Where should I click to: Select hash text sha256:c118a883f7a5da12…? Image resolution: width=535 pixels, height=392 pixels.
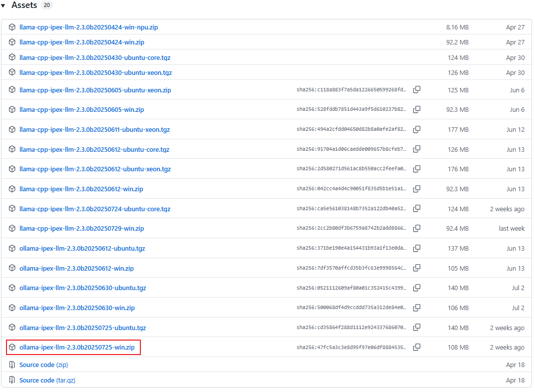click(x=352, y=90)
